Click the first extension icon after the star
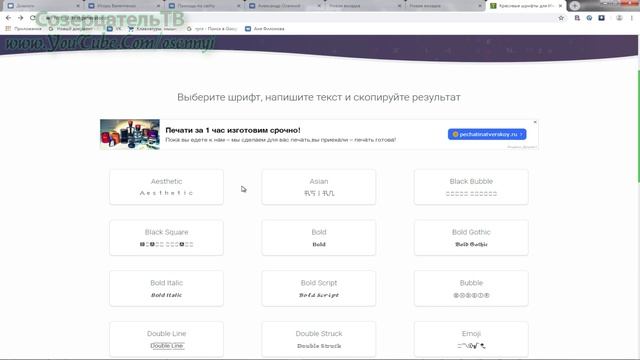This screenshot has width=640, height=360. (577, 18)
